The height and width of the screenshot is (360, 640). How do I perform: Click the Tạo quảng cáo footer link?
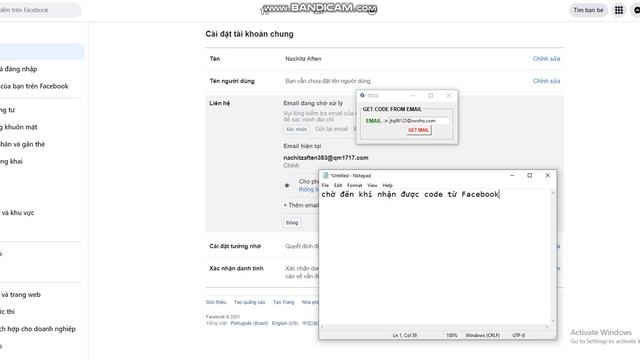click(x=249, y=302)
